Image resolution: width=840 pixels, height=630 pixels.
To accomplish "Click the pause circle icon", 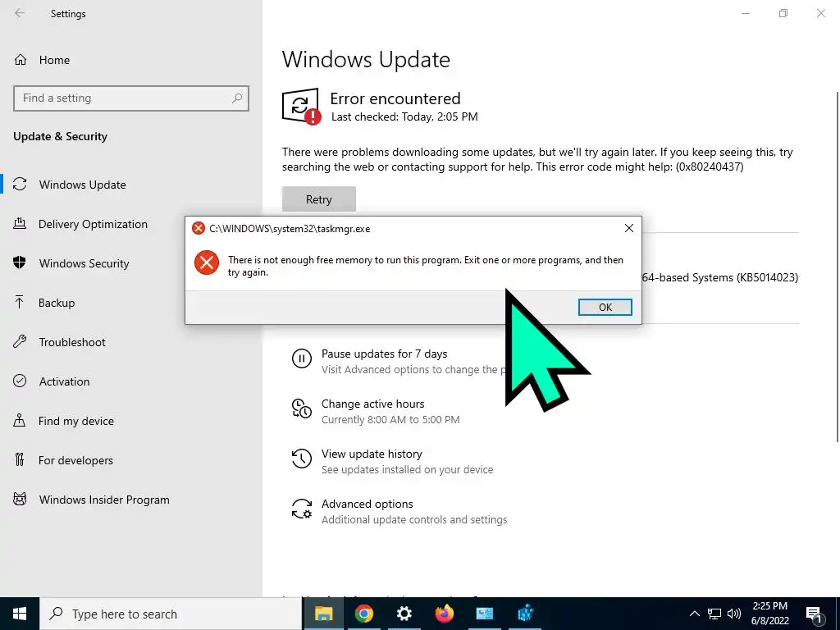I will 302,358.
